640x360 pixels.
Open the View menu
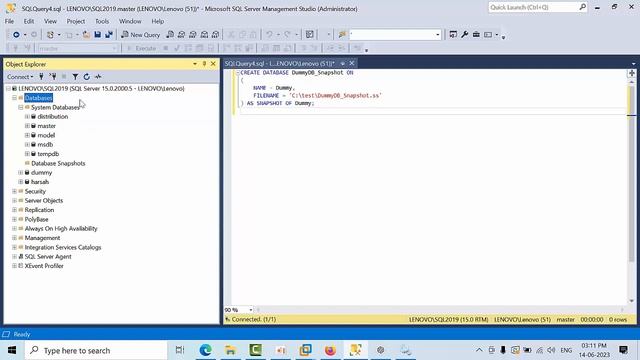pyautogui.click(x=50, y=21)
